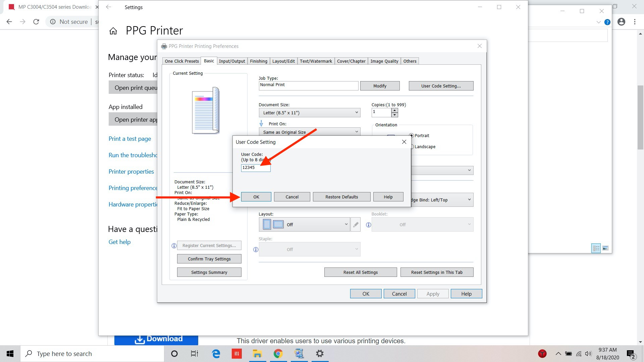Open Settings Summary

(x=209, y=272)
